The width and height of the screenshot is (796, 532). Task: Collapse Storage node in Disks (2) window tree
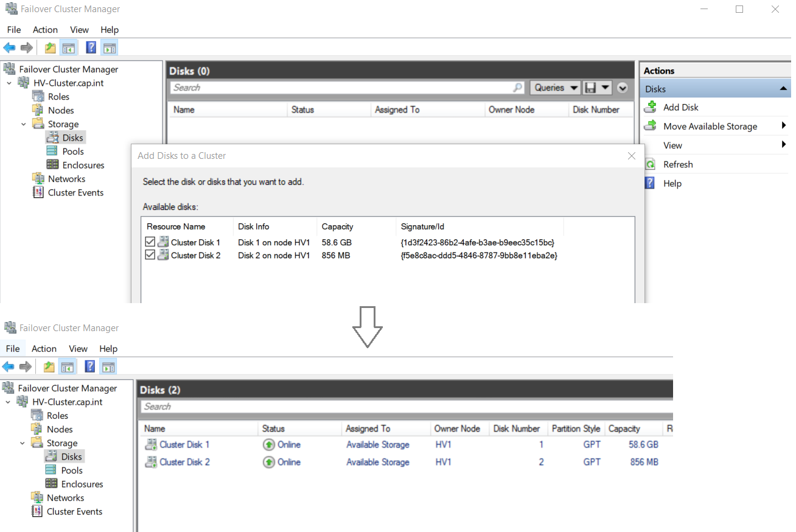(23, 443)
